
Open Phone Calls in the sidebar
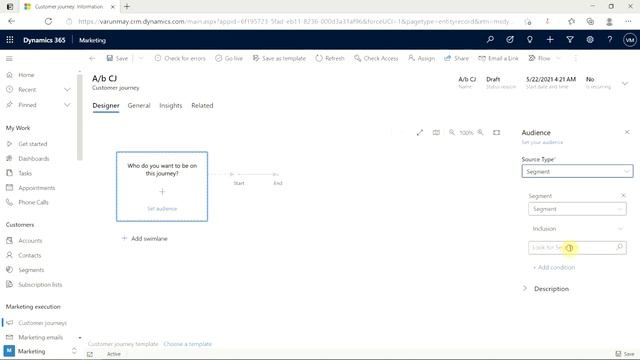pyautogui.click(x=33, y=202)
